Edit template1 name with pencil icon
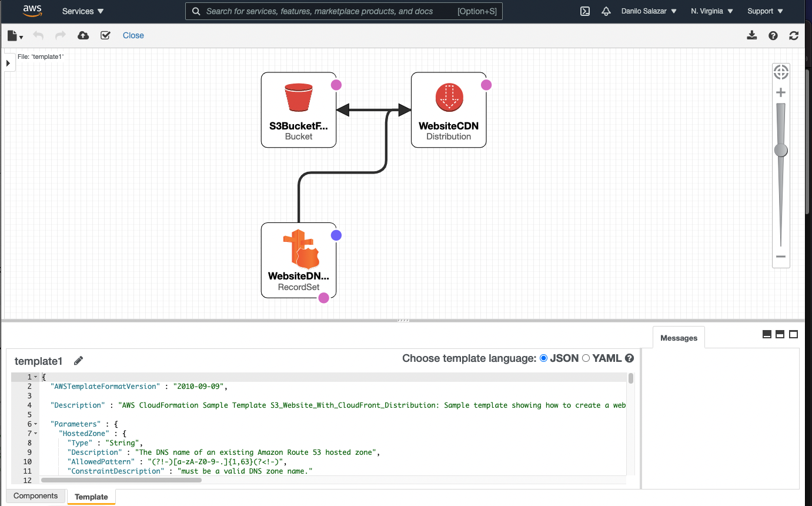812x506 pixels. [78, 361]
